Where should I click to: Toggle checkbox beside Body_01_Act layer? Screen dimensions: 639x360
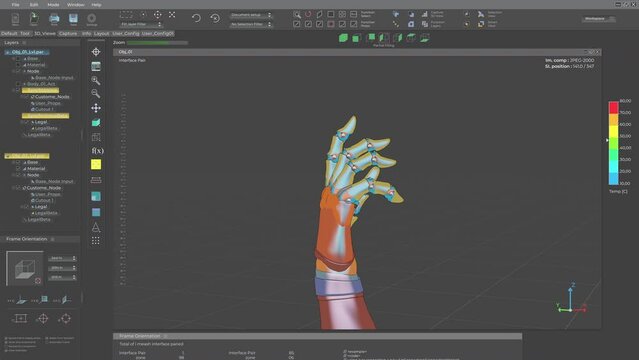(x=18, y=84)
